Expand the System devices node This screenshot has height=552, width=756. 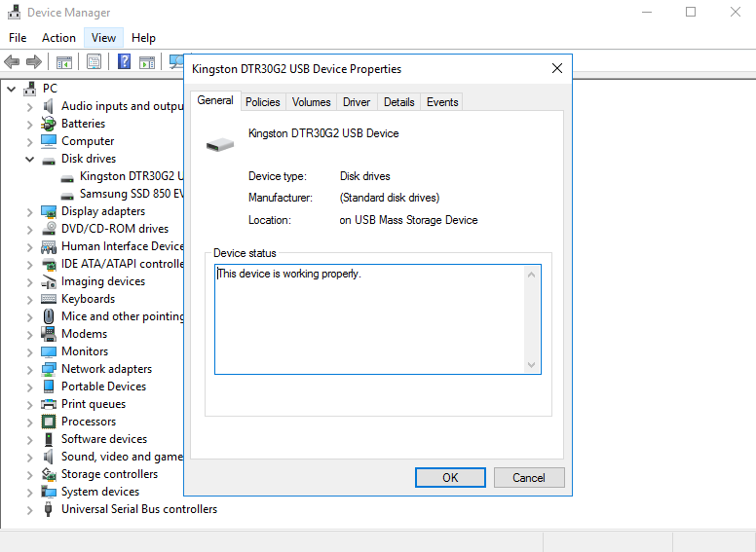pos(30,493)
